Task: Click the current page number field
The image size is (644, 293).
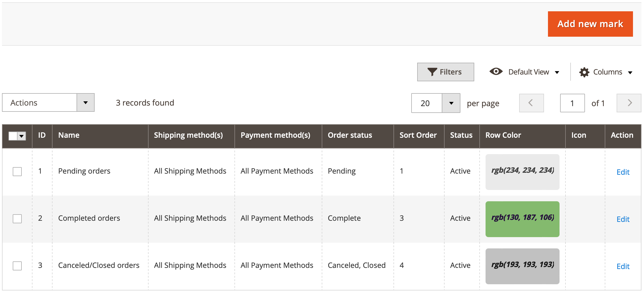Action: [x=572, y=103]
